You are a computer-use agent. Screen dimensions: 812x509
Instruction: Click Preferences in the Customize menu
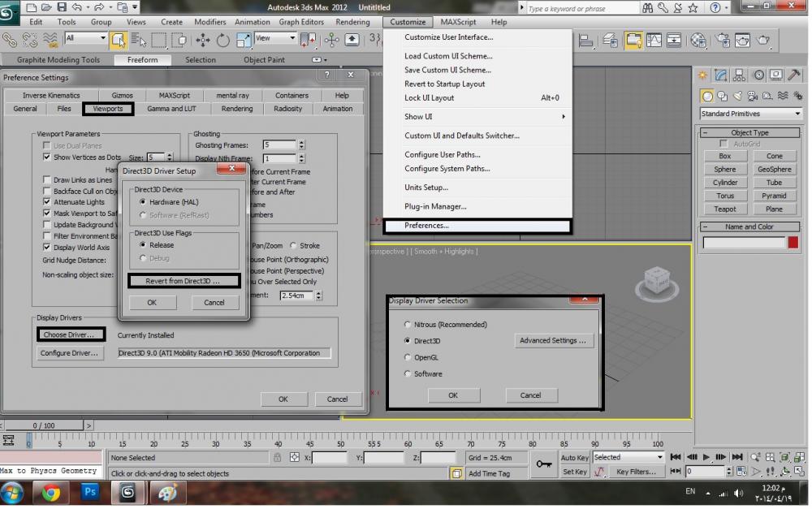[x=427, y=226]
